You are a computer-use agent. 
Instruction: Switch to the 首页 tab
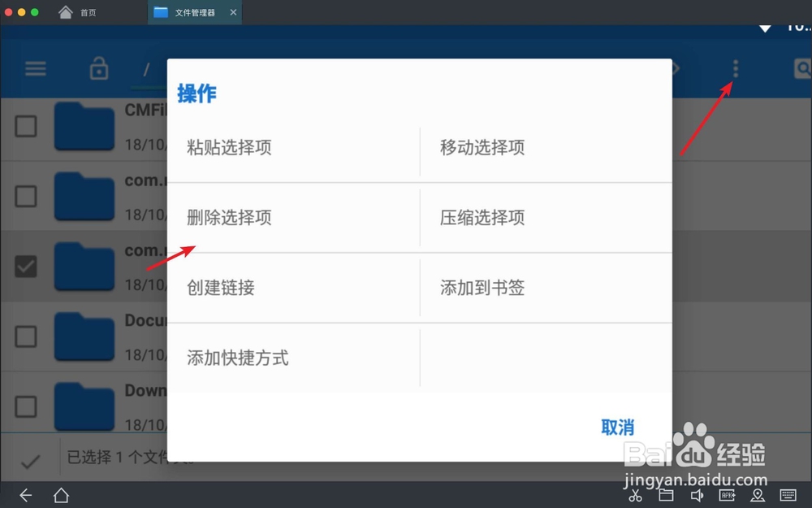tap(78, 12)
